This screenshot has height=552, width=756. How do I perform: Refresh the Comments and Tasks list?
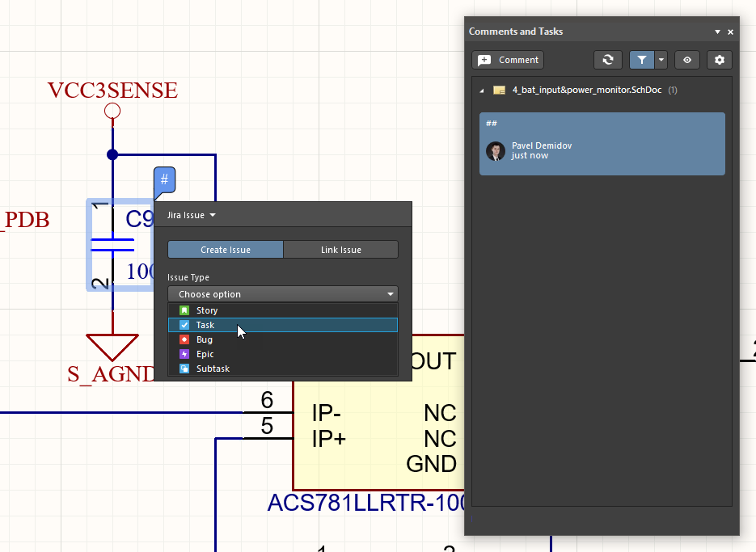(607, 61)
